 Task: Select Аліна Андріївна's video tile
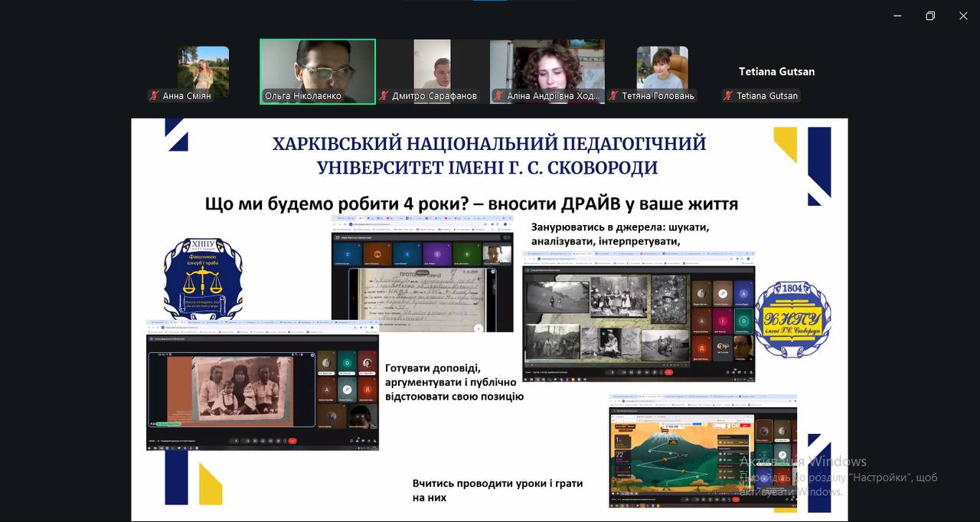pyautogui.click(x=547, y=65)
